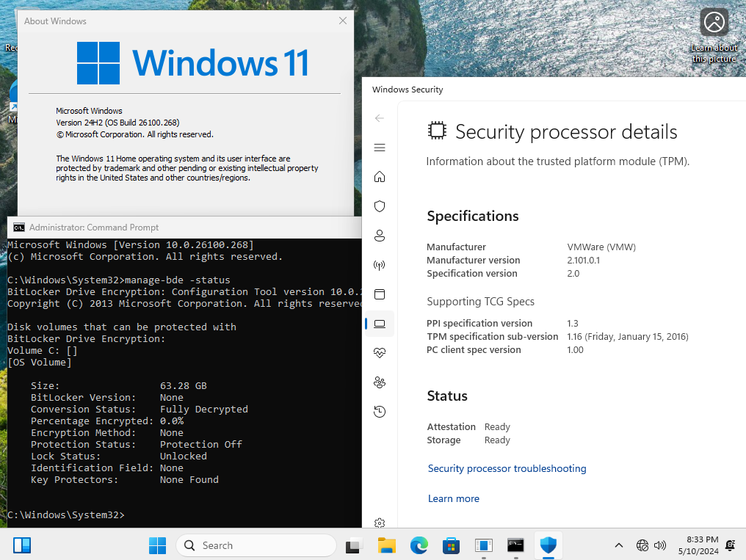Viewport: 746px width, 560px height.
Task: Click Security processor troubleshooting link
Action: coord(507,469)
